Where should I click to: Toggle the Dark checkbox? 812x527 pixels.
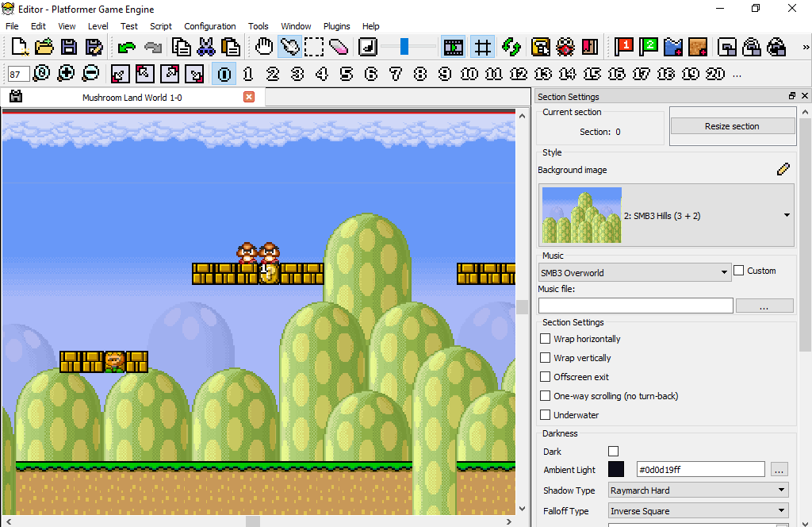click(613, 452)
